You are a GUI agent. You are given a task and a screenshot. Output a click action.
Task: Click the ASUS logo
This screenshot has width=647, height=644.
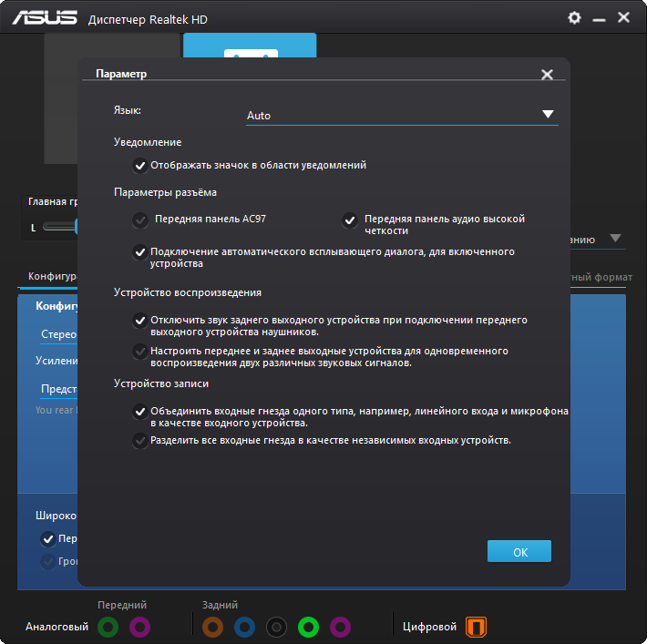click(x=45, y=18)
